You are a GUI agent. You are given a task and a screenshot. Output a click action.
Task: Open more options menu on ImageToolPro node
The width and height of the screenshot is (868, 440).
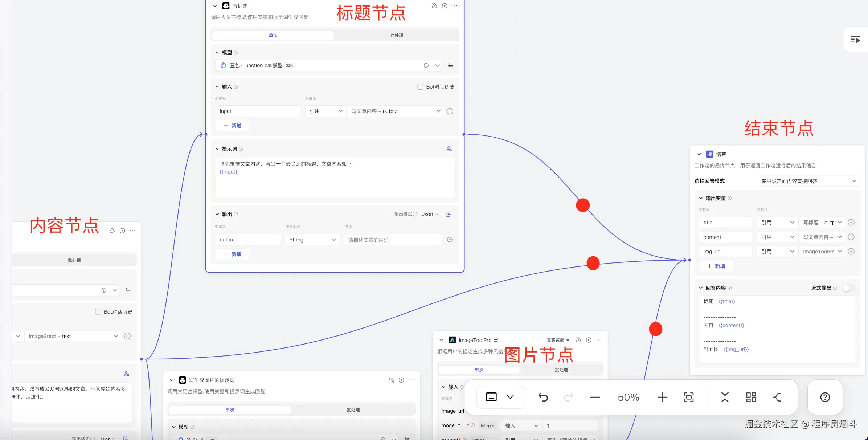(599, 340)
